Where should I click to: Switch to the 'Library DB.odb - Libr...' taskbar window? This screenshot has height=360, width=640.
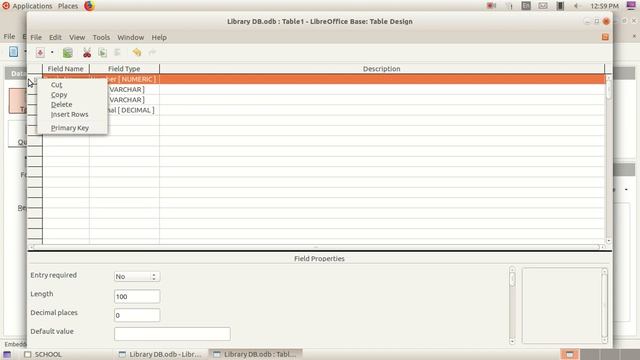pos(160,354)
